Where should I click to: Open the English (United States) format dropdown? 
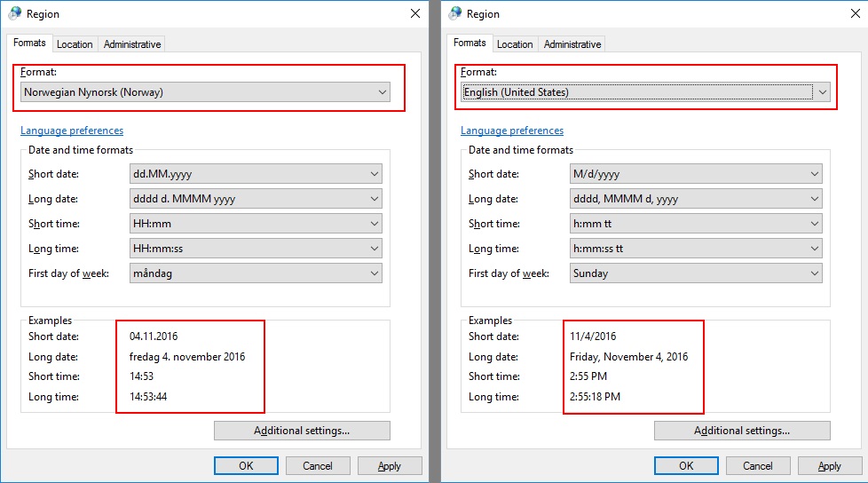pos(645,92)
